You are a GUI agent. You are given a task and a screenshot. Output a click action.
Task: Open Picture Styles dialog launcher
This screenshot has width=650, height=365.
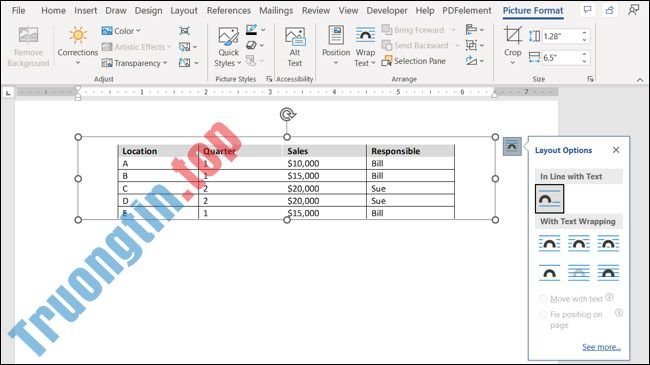[269, 79]
